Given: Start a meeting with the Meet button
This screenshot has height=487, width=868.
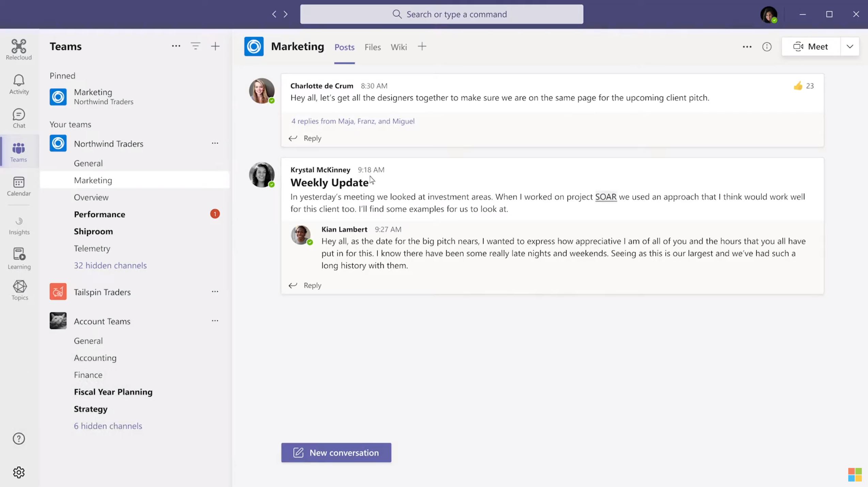Looking at the screenshot, I should (811, 47).
